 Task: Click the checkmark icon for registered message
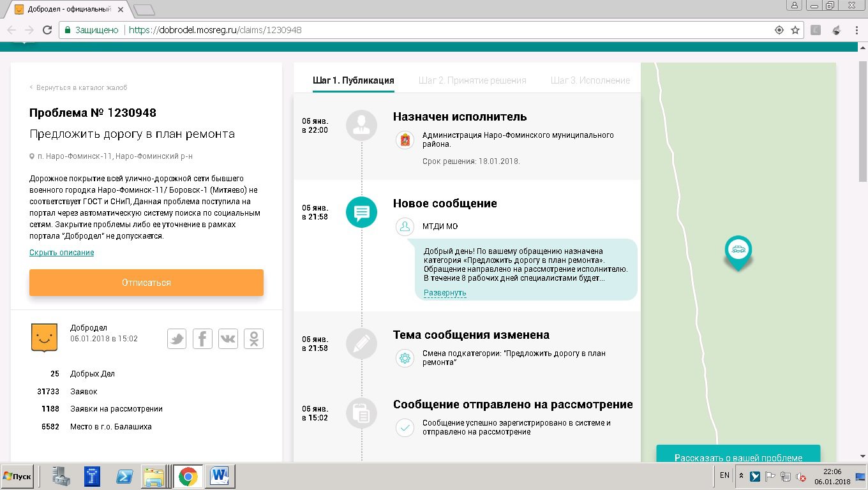point(405,427)
